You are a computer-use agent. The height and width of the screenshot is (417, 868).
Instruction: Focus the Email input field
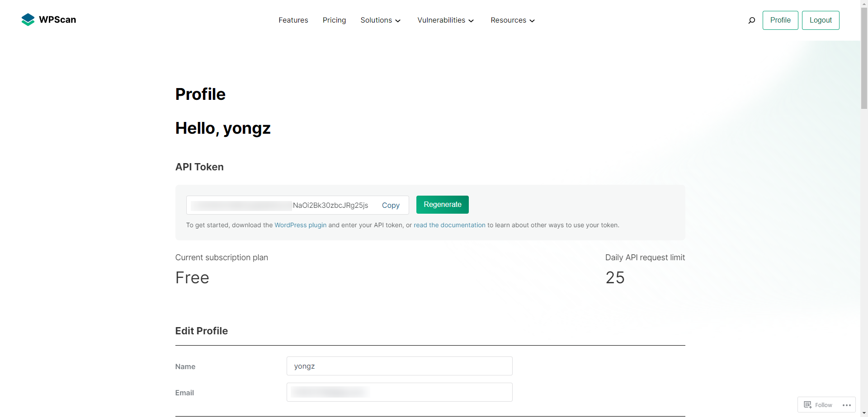click(400, 392)
